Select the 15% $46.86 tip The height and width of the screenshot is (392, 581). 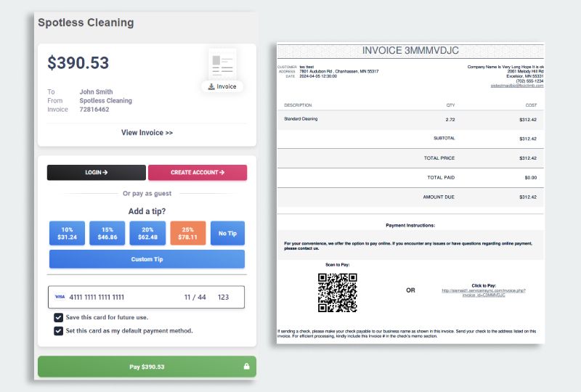(x=107, y=234)
